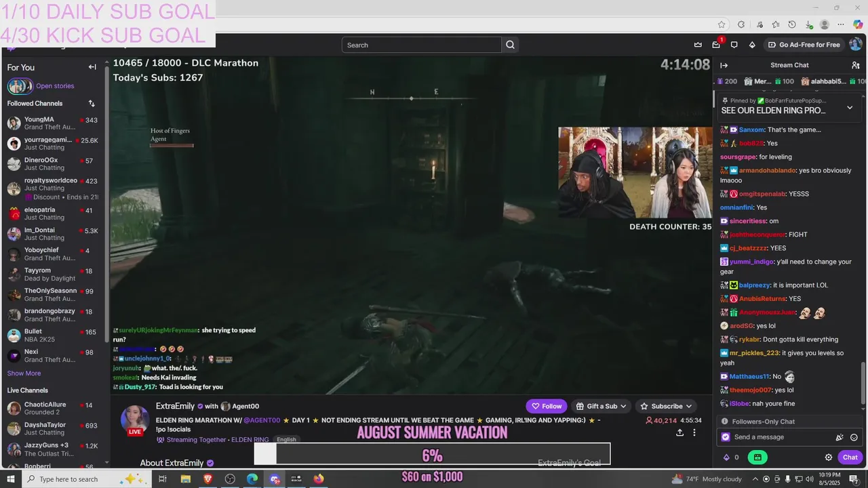
Task: Open Tayyrom Dead by Daylight channel
Action: click(x=53, y=274)
